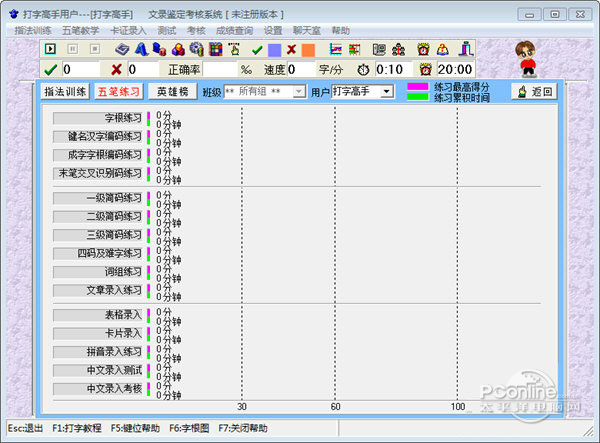Image resolution: width=600 pixels, height=443 pixels.
Task: Switch to the 指法训练 tab button
Action: (x=65, y=92)
